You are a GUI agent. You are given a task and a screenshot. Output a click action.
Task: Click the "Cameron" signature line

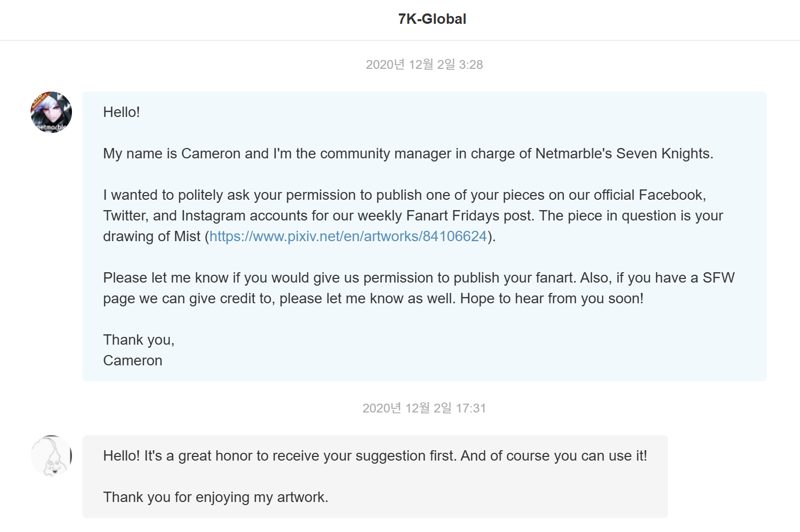point(133,361)
